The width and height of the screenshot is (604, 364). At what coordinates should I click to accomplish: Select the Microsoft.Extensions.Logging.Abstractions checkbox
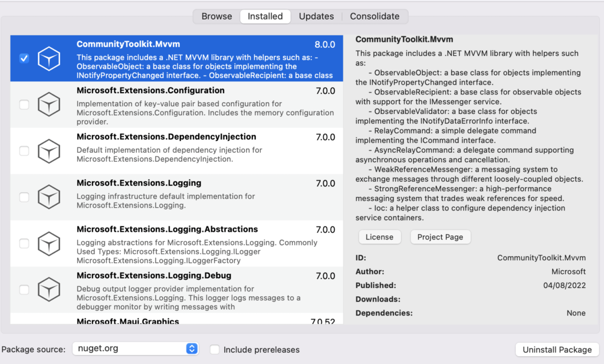pos(24,244)
